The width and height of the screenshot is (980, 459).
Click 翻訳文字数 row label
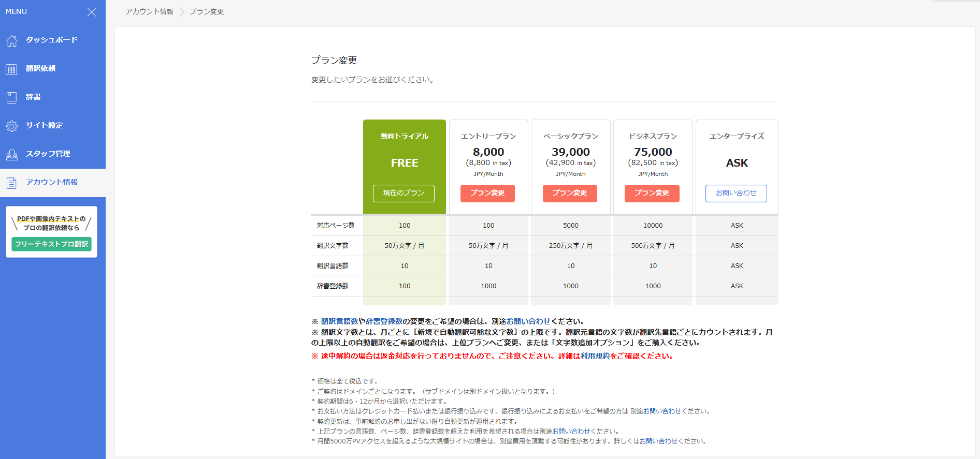point(333,246)
